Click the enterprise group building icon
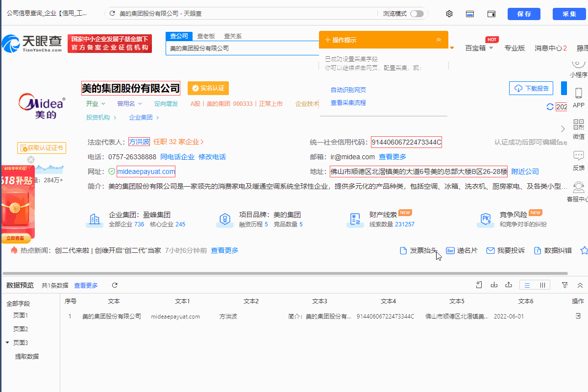The image size is (588, 392). (95, 220)
